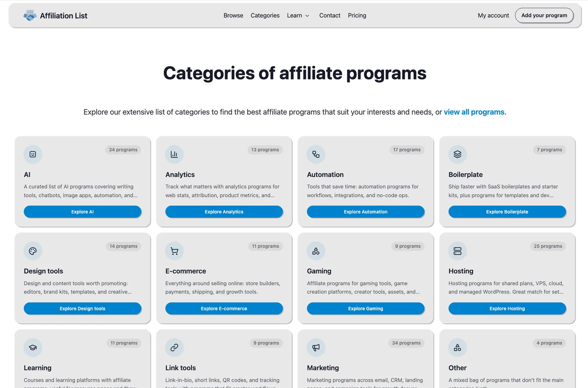Click Explore Automation button
588x388 pixels.
pos(365,212)
